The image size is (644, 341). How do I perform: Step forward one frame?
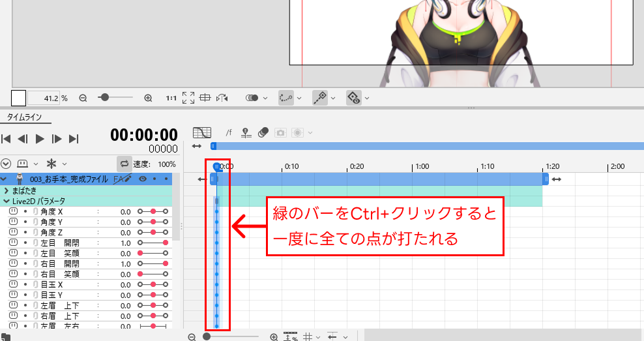click(x=57, y=139)
